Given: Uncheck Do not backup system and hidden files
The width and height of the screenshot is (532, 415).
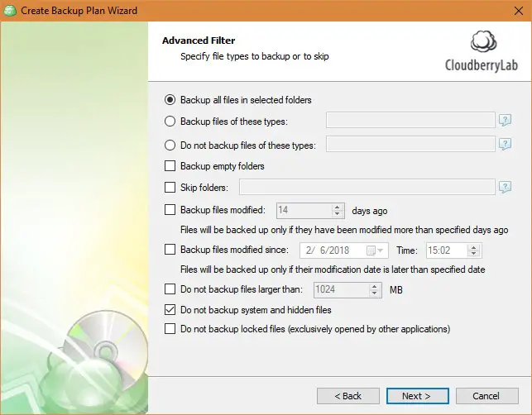Looking at the screenshot, I should point(170,309).
